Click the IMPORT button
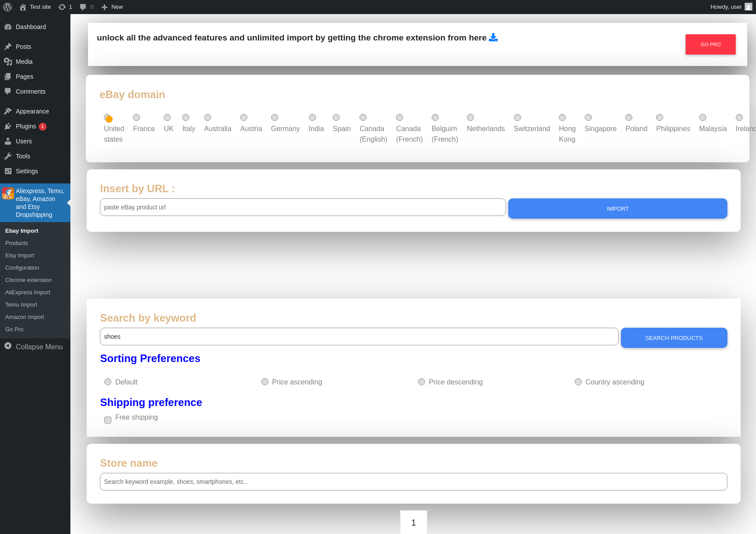Screen dimensions: 756x534 617,208
